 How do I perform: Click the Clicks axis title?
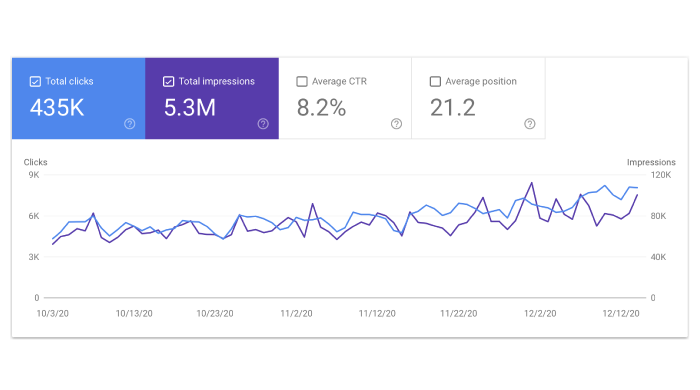pos(35,162)
